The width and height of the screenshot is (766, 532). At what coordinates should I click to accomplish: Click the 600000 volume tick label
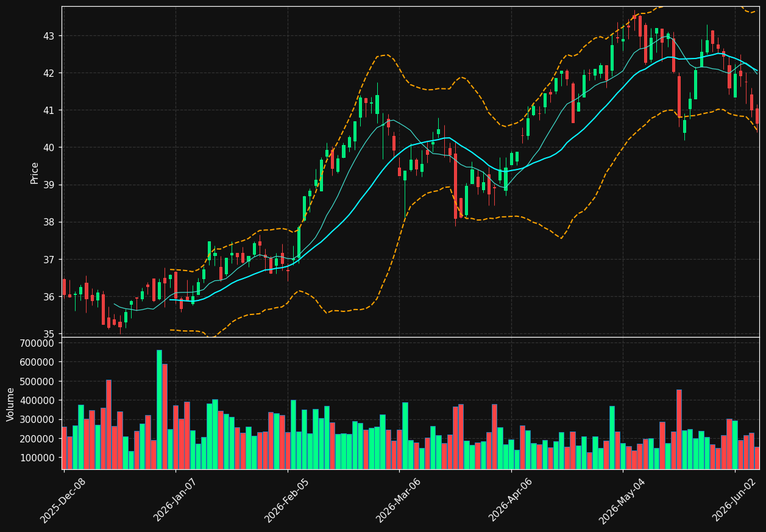pyautogui.click(x=38, y=362)
